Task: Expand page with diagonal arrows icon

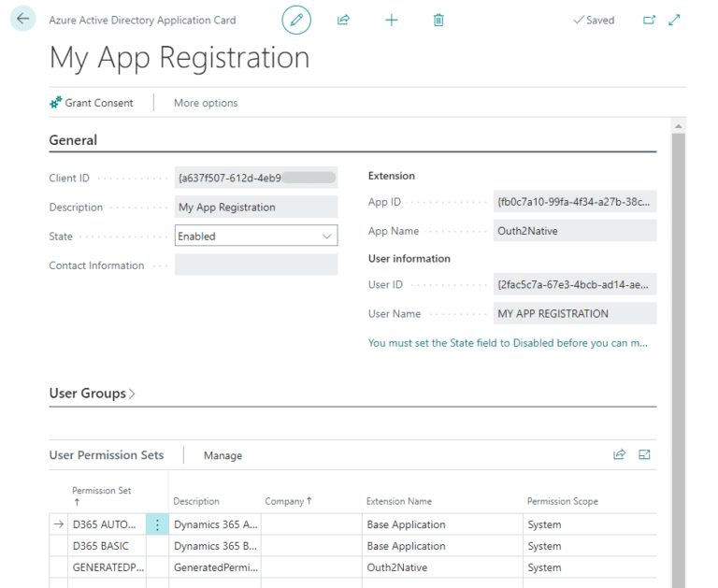Action: [x=674, y=20]
